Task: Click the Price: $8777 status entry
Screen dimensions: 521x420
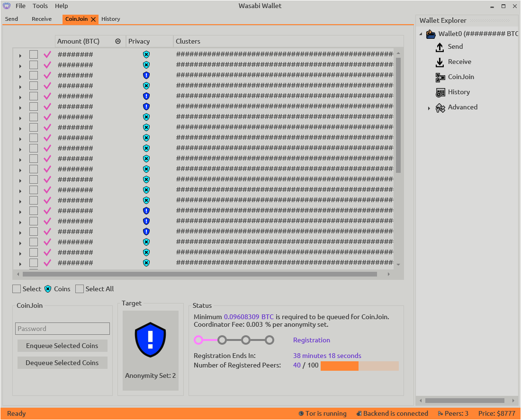Action: point(497,413)
